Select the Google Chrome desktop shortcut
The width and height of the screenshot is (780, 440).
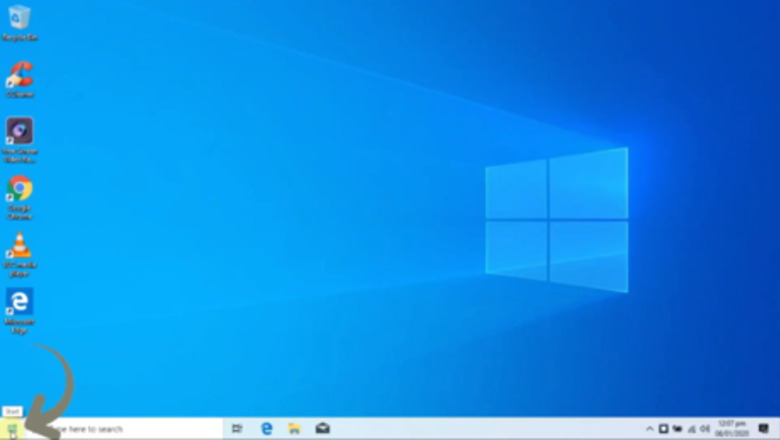[19, 190]
